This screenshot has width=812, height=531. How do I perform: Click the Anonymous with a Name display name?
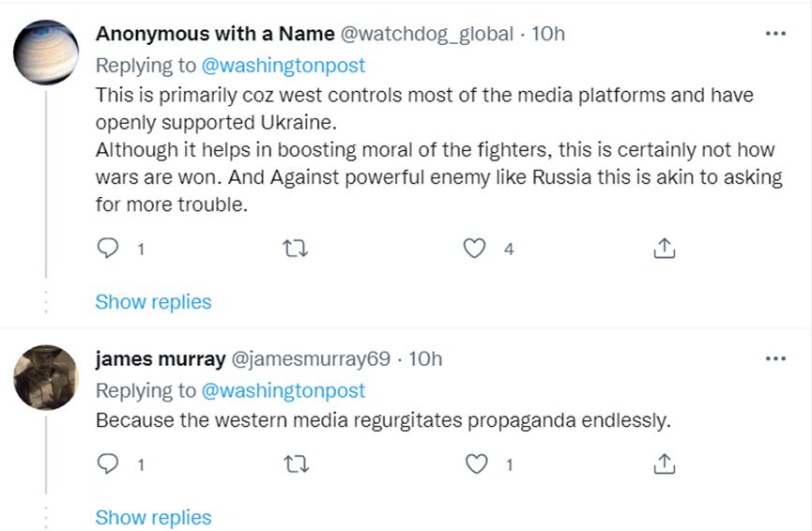pos(215,34)
